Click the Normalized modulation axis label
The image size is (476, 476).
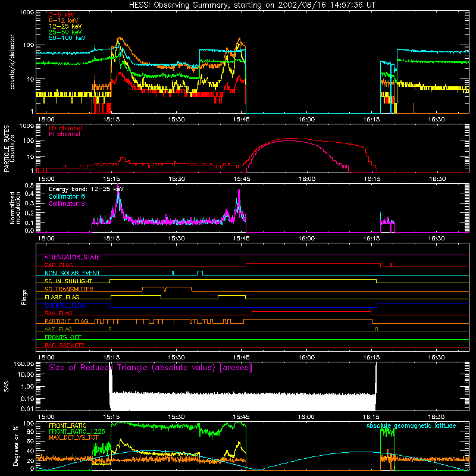[15, 208]
